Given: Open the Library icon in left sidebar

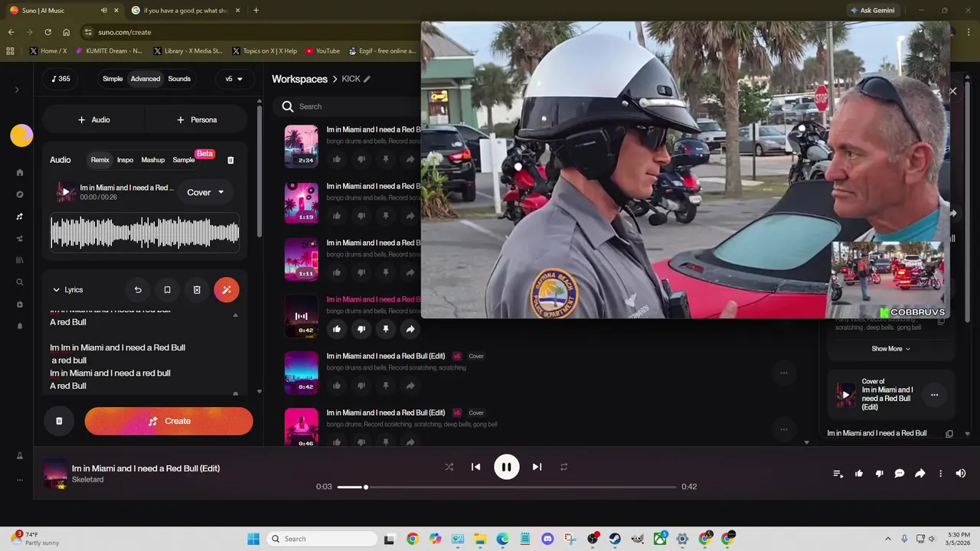Looking at the screenshot, I should coord(20,260).
